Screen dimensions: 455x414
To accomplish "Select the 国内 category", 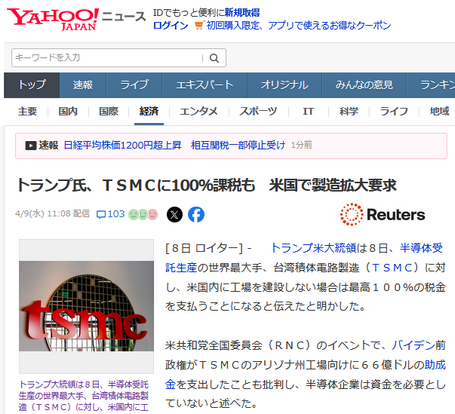I will click(x=68, y=111).
